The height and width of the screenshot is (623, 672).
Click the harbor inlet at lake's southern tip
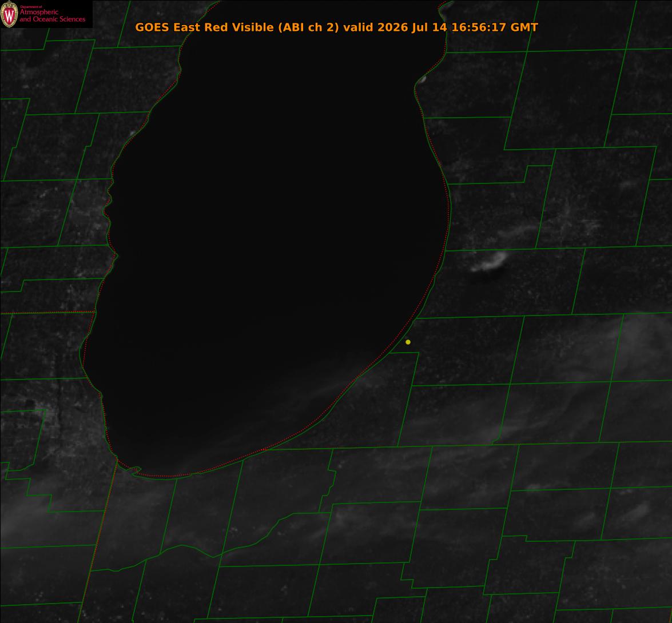point(135,470)
